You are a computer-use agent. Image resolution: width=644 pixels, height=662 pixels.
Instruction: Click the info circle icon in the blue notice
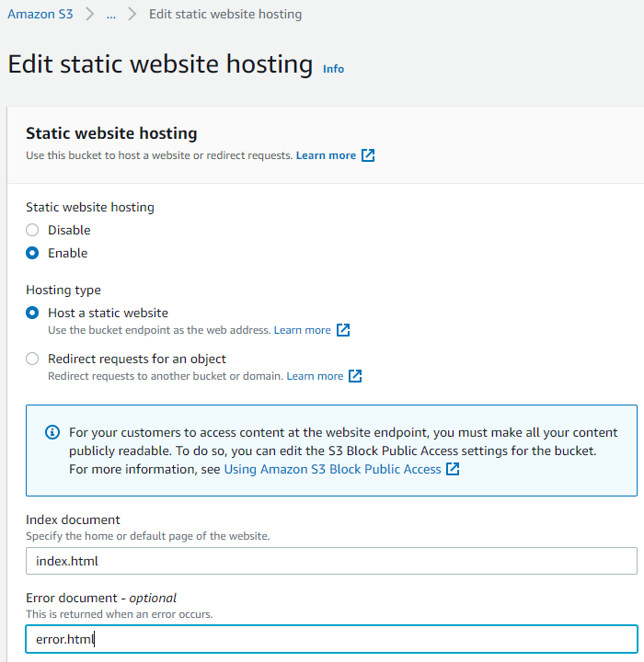point(52,432)
